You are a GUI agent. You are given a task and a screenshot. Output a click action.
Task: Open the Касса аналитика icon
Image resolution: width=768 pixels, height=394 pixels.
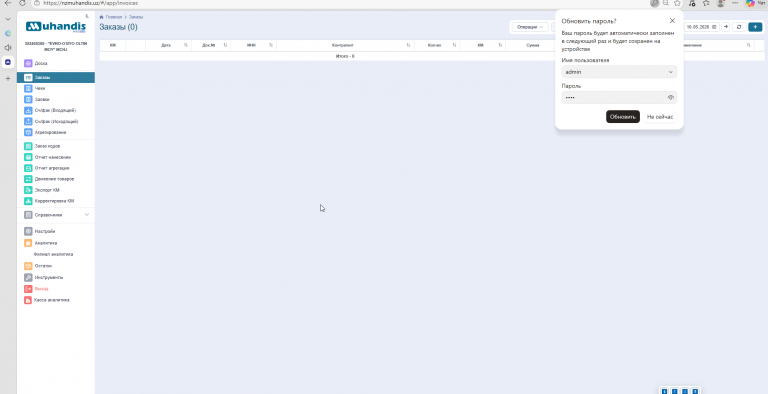pyautogui.click(x=28, y=300)
